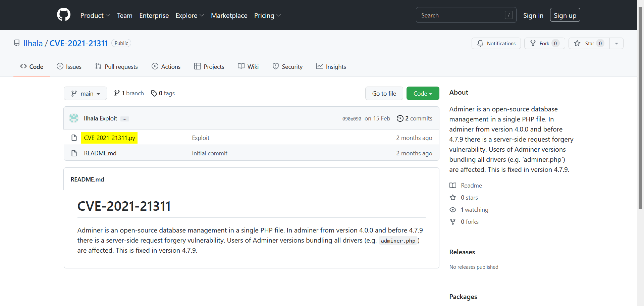The width and height of the screenshot is (644, 306).
Task: Click file icon next to CVE-2021-21311.py
Action: coord(74,138)
